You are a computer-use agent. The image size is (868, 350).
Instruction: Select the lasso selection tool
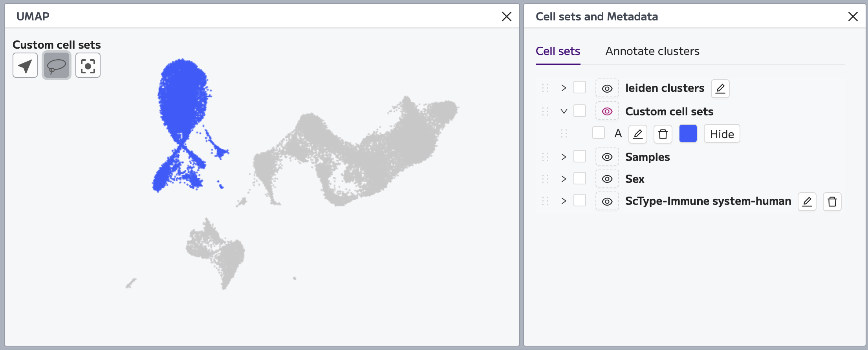point(57,66)
